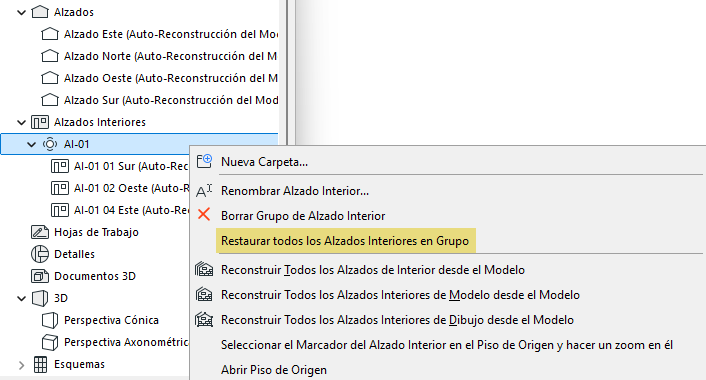Click the Perspectiva Axonométrica icon
This screenshot has width=706, height=380.
[x=50, y=342]
